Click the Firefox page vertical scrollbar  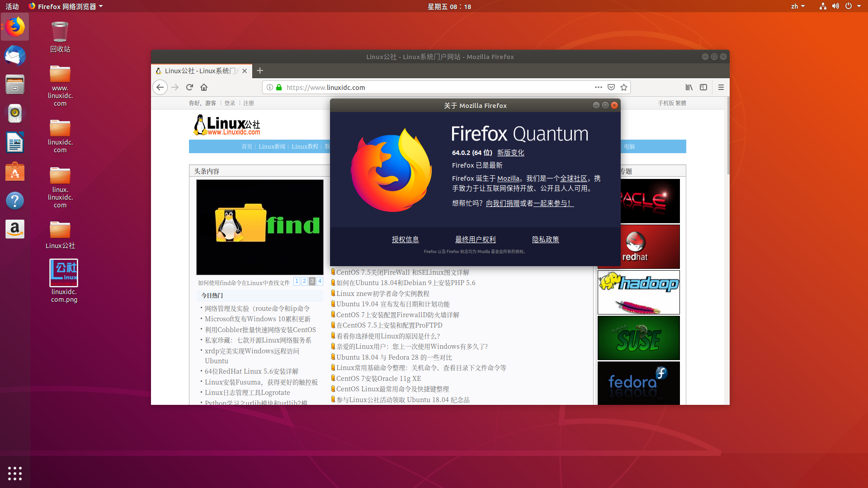[x=728, y=136]
